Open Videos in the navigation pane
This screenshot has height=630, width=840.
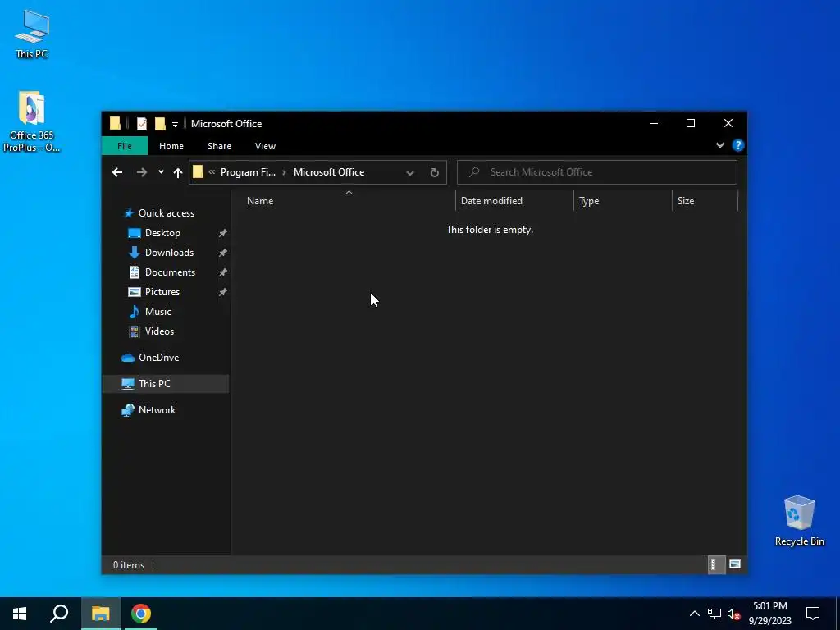click(159, 331)
